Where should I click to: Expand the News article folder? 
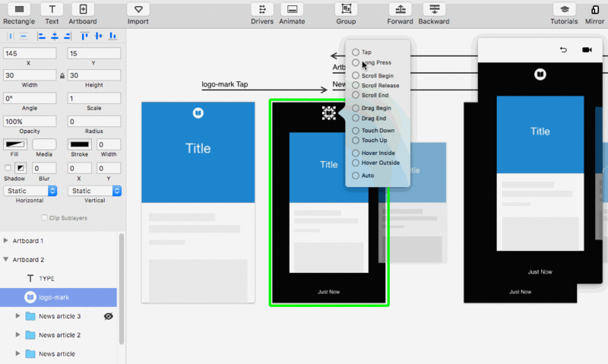click(x=17, y=353)
